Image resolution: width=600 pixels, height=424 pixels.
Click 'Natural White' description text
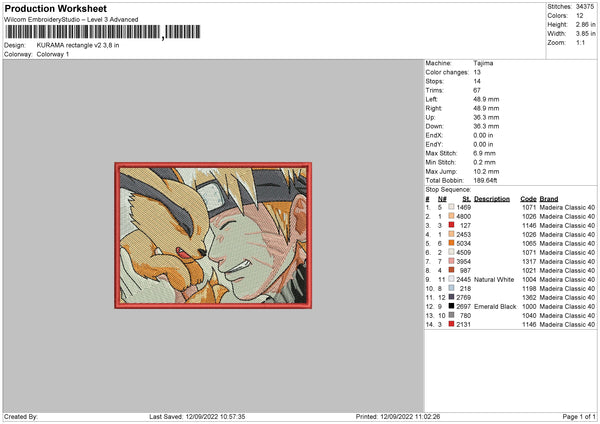click(x=494, y=279)
